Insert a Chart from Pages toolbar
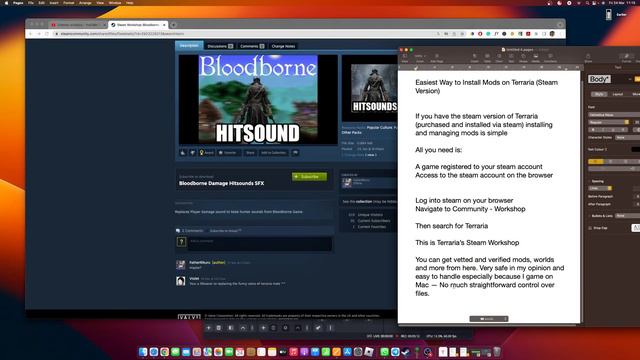 coord(499,58)
